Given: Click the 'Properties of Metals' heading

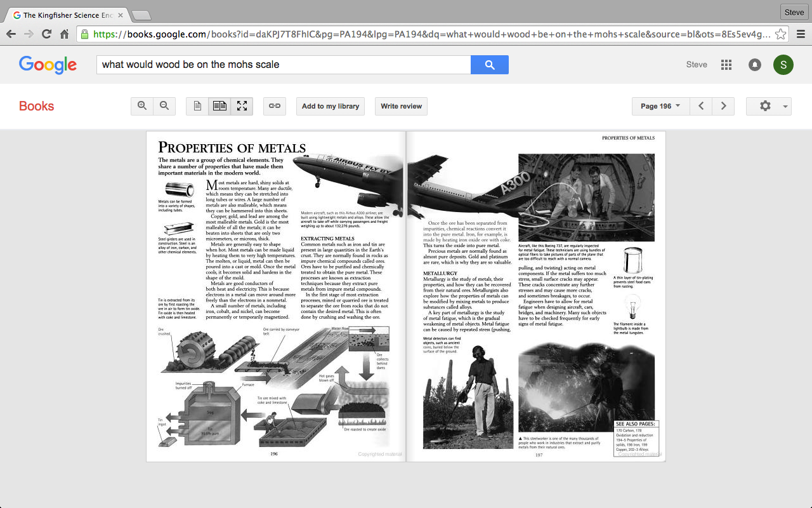Looking at the screenshot, I should (232, 148).
